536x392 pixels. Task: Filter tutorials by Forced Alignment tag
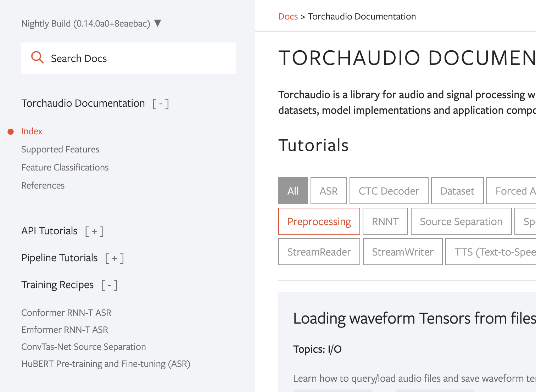(511, 191)
